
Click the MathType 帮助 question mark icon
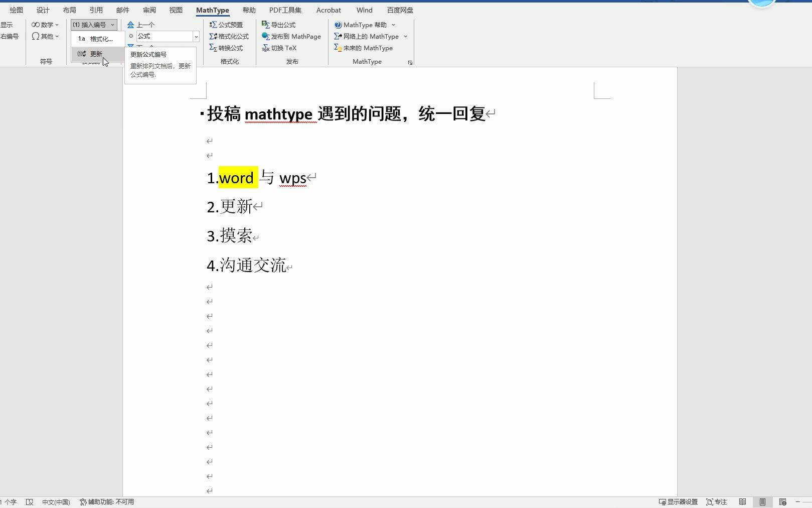coord(338,25)
